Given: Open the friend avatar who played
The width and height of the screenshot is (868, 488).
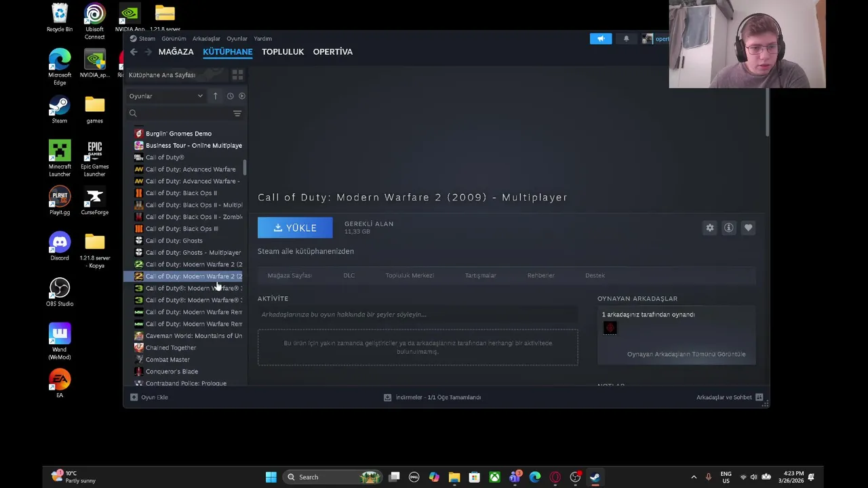Looking at the screenshot, I should pyautogui.click(x=610, y=329).
